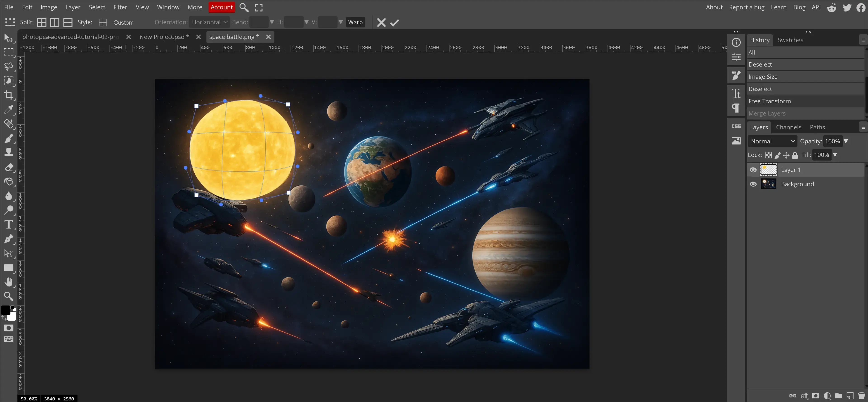This screenshot has height=402, width=868.
Task: Select the Type tool
Action: pos(8,225)
